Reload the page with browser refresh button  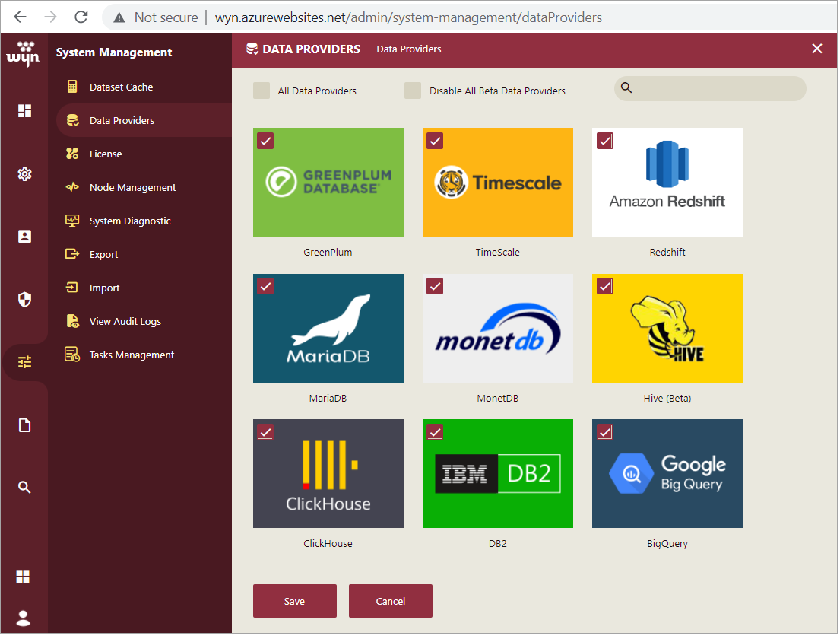click(x=81, y=17)
